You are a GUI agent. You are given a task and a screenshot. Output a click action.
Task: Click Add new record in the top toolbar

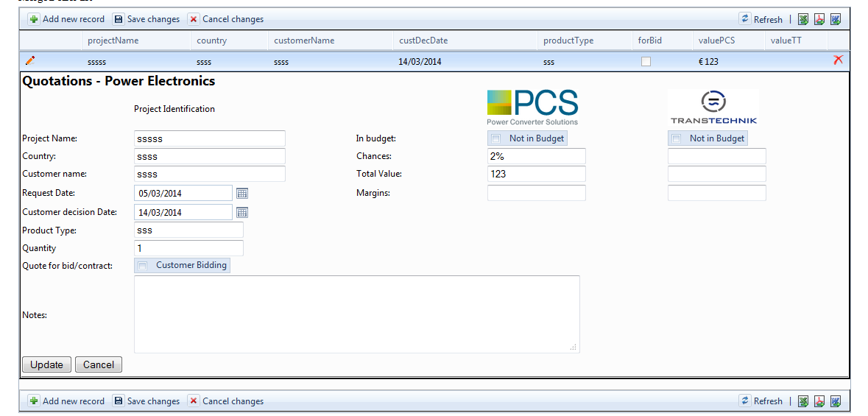tap(66, 19)
